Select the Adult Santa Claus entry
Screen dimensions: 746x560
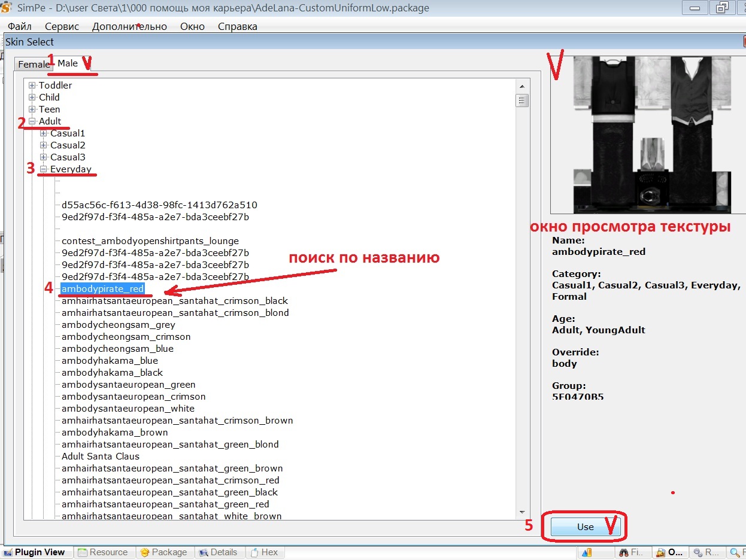click(100, 456)
